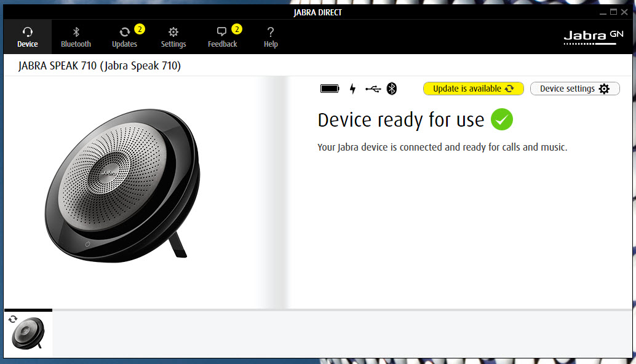636x364 pixels.
Task: Click the green checkmark ready icon
Action: 502,119
